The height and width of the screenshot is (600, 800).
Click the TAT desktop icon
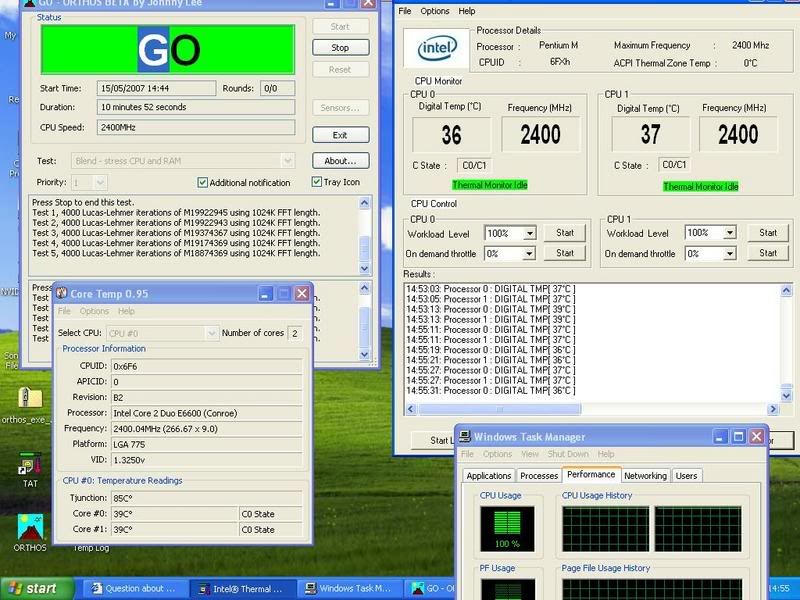[x=30, y=470]
